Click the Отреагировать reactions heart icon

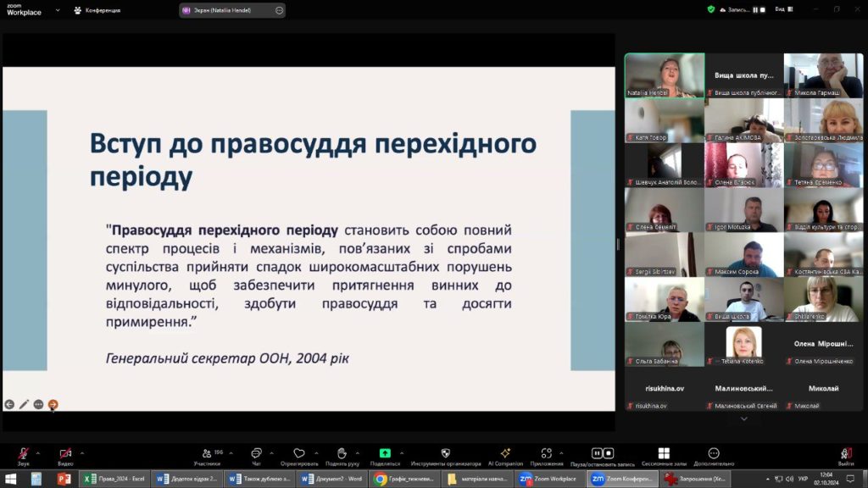(x=299, y=454)
